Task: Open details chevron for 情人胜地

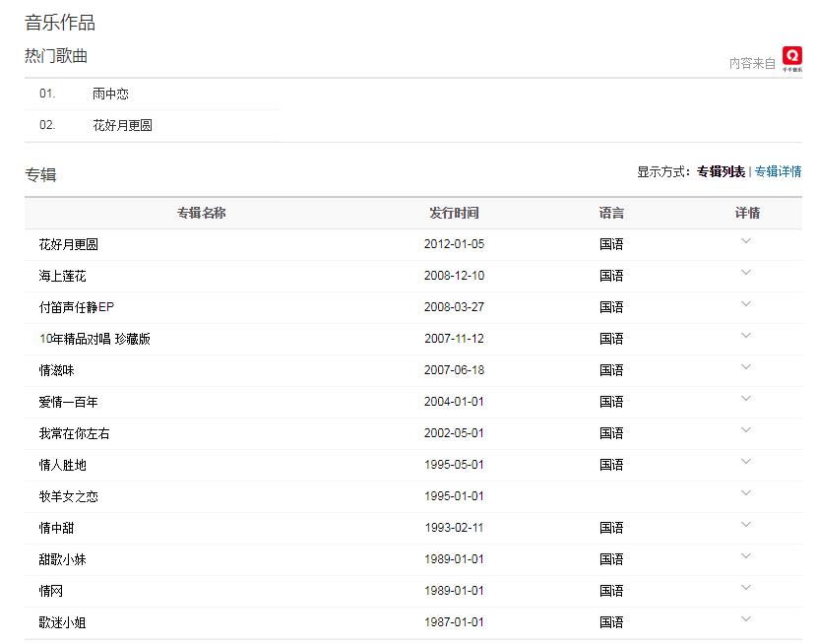Action: (746, 462)
